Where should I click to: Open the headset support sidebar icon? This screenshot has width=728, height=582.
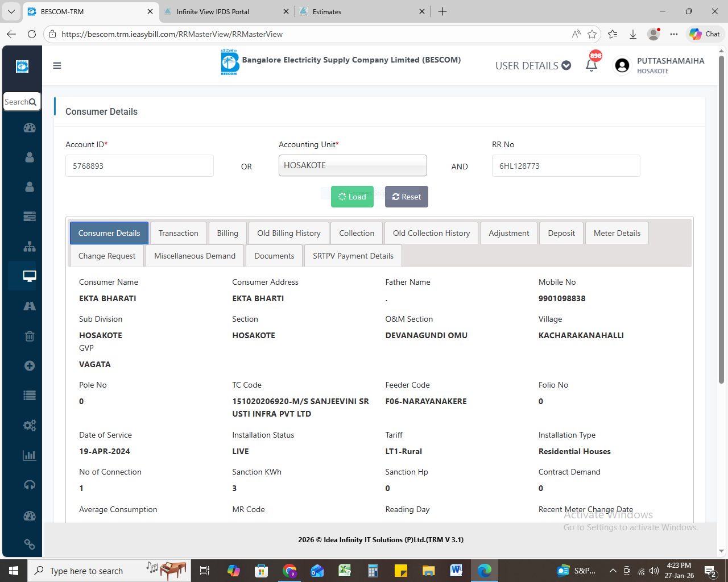click(30, 485)
